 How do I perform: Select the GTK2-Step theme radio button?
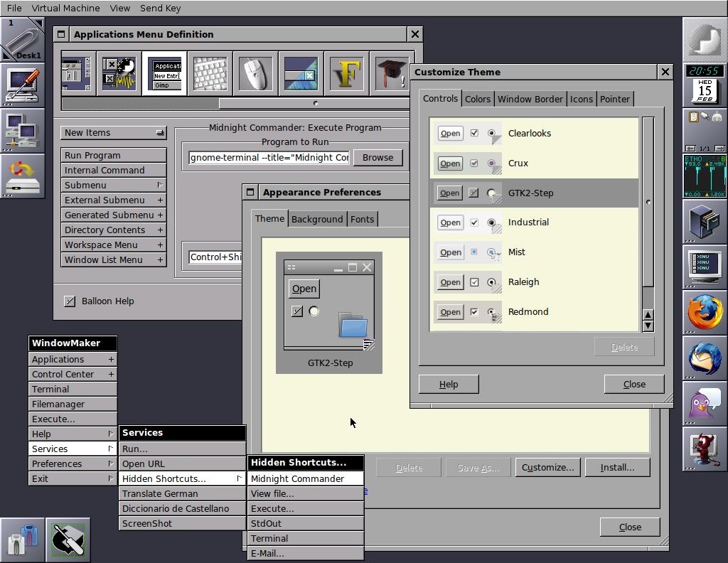[x=491, y=193]
